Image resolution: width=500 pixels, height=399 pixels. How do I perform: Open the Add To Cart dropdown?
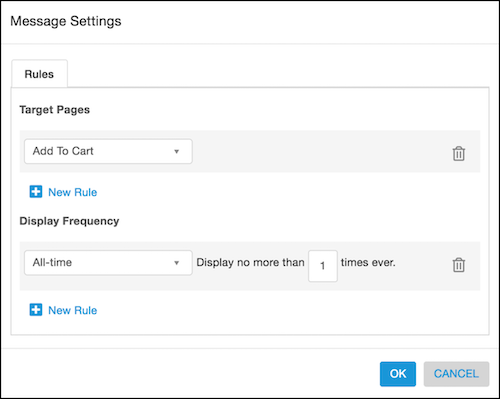[108, 151]
